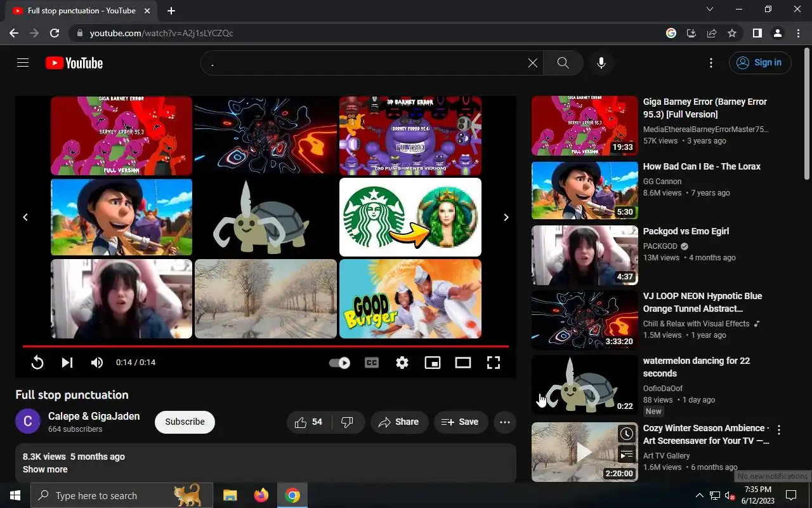This screenshot has height=508, width=812.
Task: Enter full screen mode
Action: [x=494, y=363]
